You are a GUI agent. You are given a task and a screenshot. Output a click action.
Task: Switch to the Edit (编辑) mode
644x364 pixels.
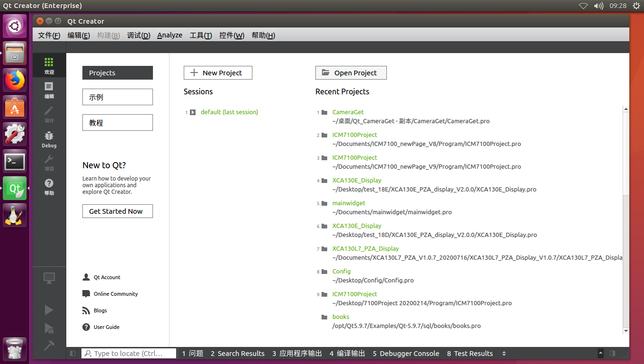click(x=49, y=90)
